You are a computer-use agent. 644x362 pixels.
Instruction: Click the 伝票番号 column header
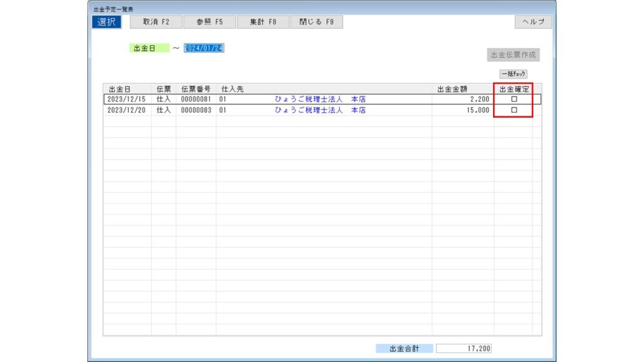tap(196, 89)
